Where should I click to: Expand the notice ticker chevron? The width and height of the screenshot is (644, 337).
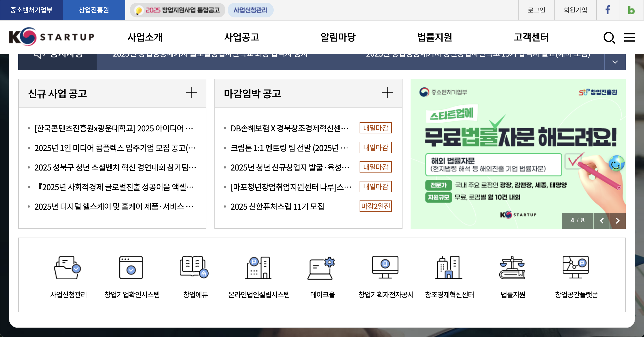[x=615, y=62]
